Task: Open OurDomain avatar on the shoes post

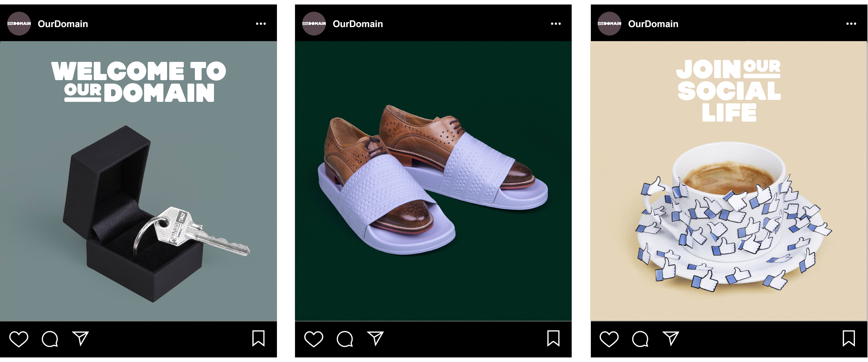Action: tap(314, 24)
